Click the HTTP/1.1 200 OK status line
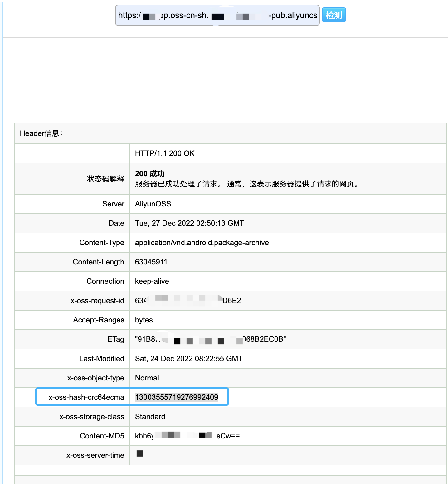Viewport: 448px width, 484px height. [x=164, y=153]
